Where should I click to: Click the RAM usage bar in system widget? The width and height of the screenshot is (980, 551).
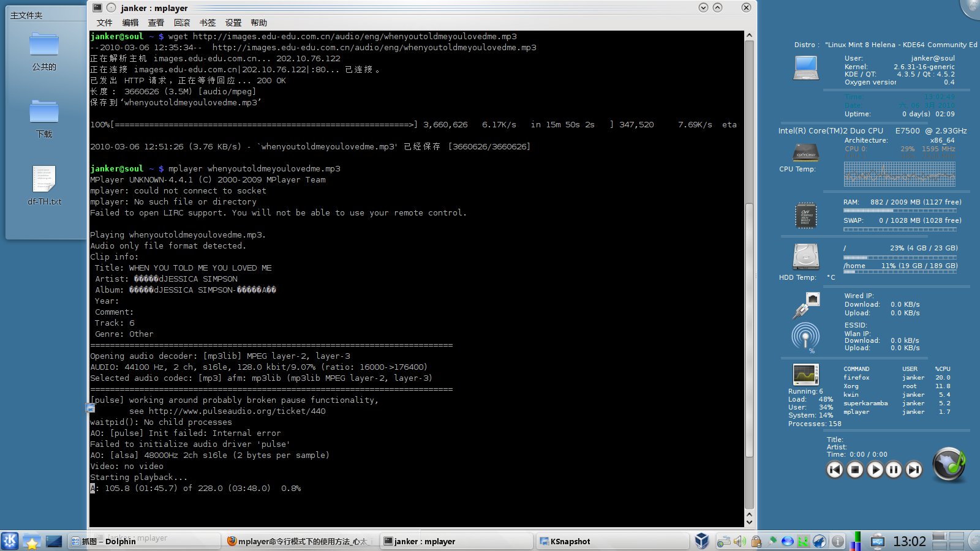pos(900,211)
